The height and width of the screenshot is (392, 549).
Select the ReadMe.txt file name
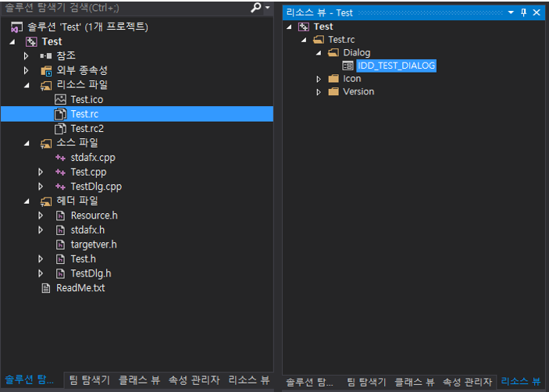coord(80,288)
